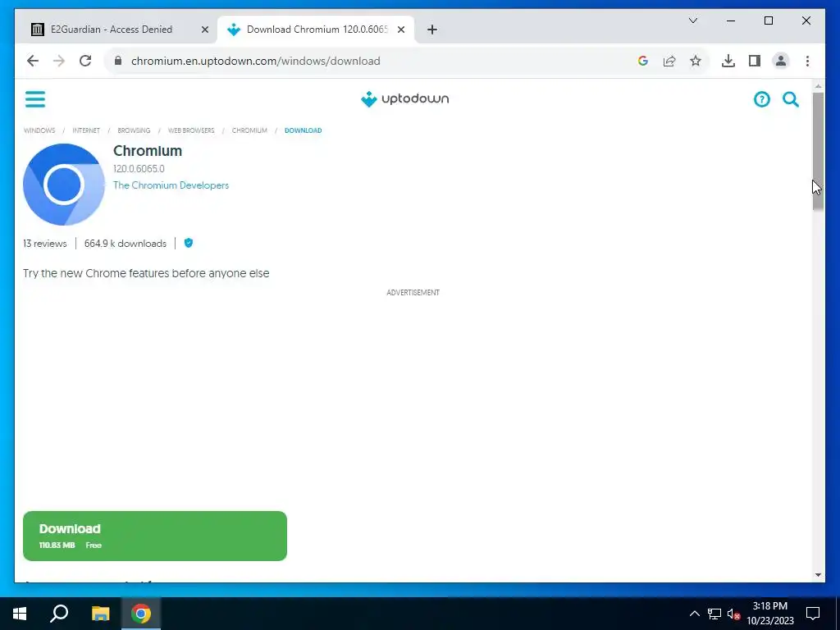This screenshot has width=840, height=630.
Task: Open the Uptodown hamburger menu
Action: pyautogui.click(x=35, y=99)
